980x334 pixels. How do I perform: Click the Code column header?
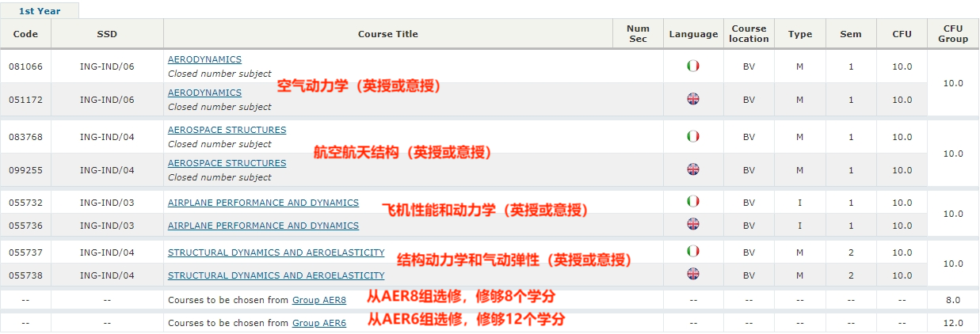click(x=25, y=34)
